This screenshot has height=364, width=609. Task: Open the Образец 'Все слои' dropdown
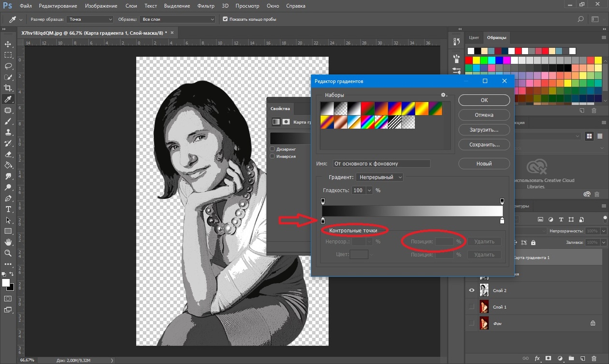[x=178, y=19]
